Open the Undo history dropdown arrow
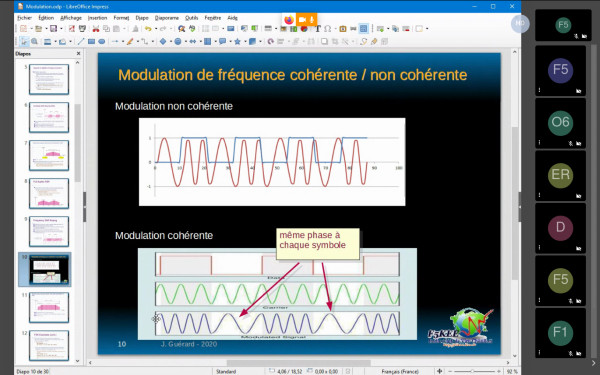 tap(156, 29)
